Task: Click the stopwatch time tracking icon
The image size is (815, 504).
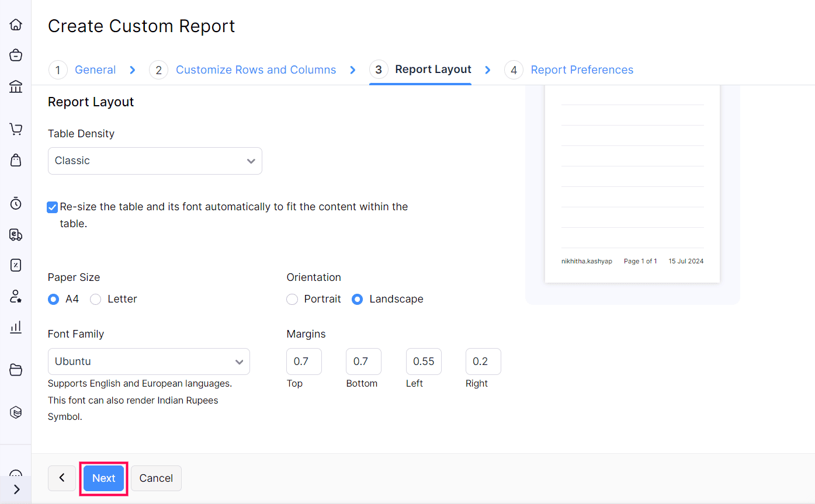Action: (x=16, y=203)
